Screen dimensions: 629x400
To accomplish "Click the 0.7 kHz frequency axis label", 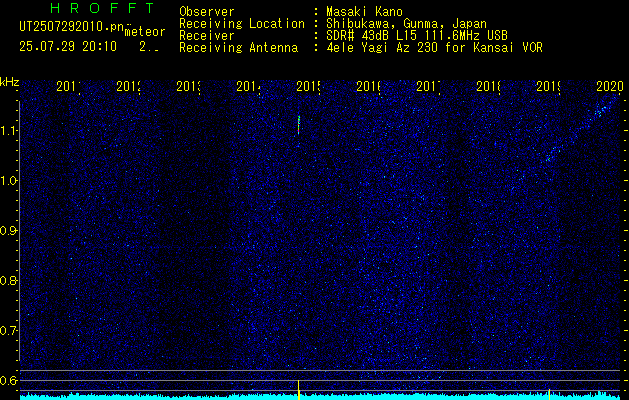I will pyautogui.click(x=9, y=331).
